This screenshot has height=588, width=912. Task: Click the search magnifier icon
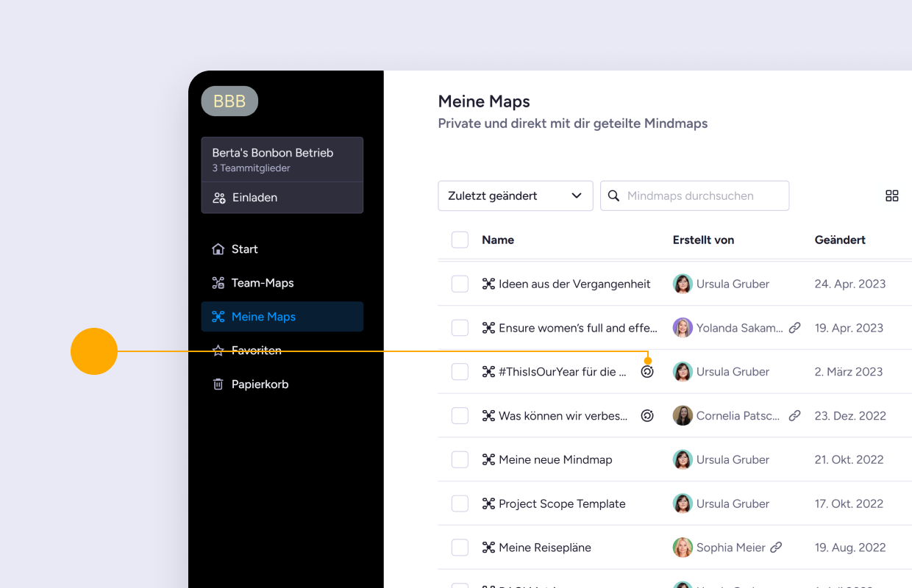click(x=613, y=196)
